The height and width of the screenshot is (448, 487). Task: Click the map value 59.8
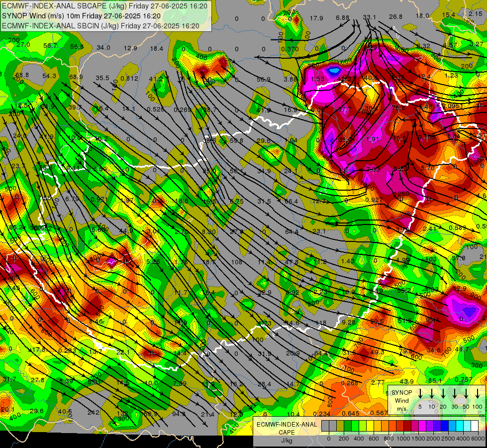pyautogui.click(x=236, y=140)
